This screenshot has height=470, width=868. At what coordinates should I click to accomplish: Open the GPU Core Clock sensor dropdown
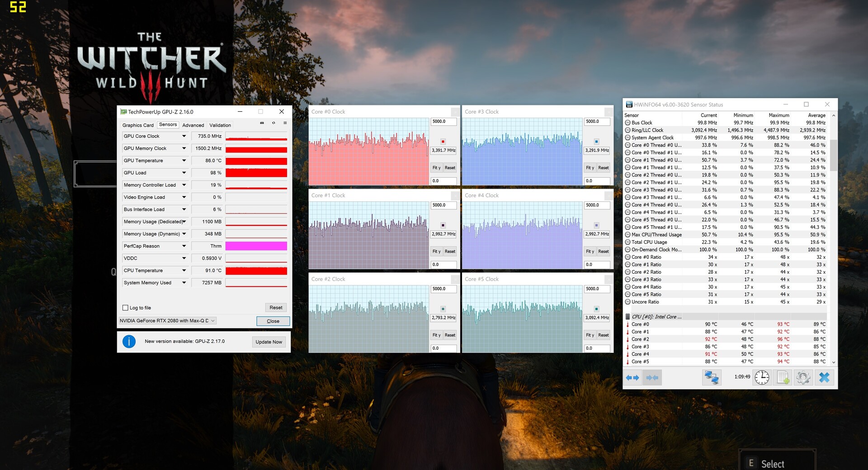[x=184, y=136]
